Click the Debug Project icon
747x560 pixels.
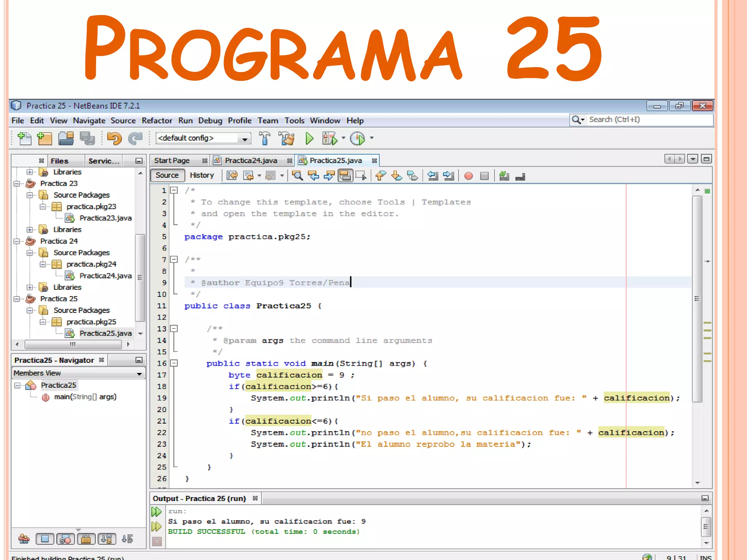(330, 139)
